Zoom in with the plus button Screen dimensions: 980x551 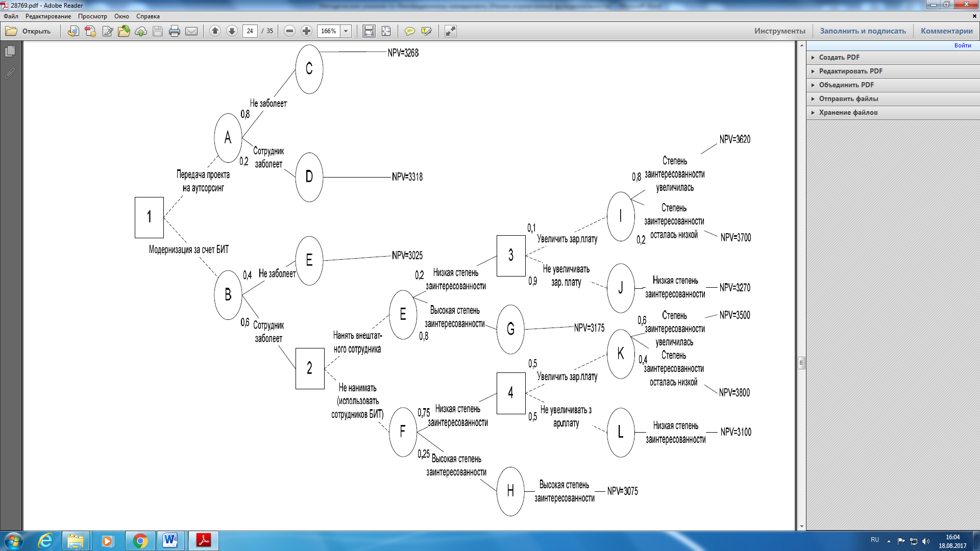click(306, 31)
